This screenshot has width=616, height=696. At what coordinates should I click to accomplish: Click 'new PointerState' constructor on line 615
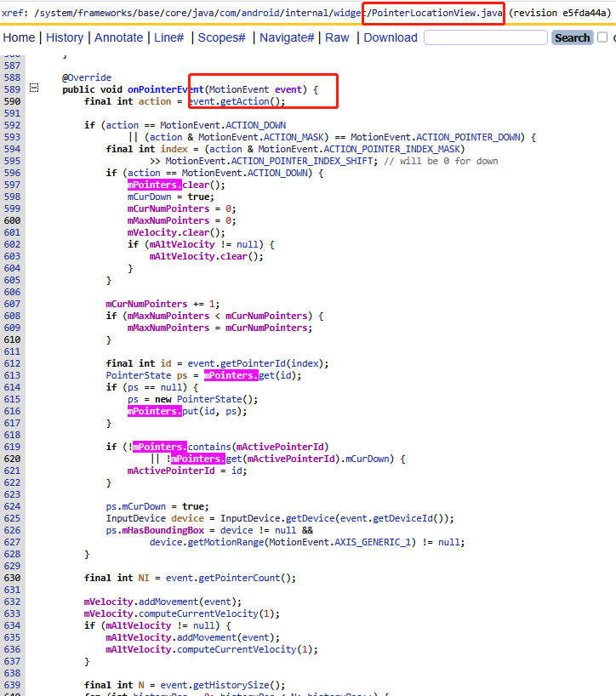(209, 400)
